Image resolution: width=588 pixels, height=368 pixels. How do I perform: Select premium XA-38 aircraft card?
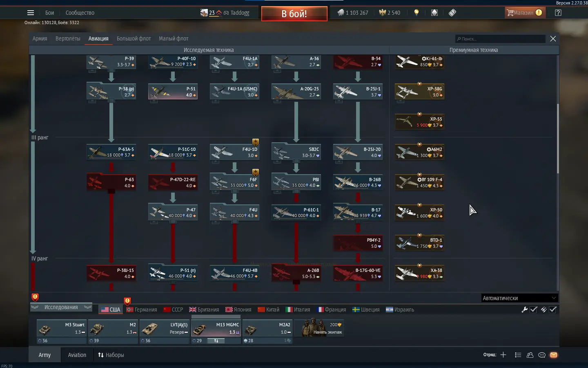point(419,274)
